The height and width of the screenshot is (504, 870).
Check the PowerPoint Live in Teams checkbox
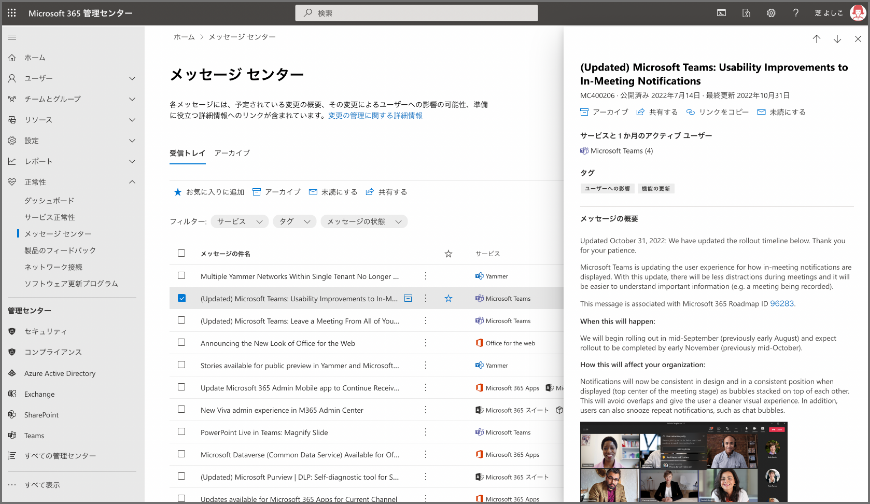[181, 432]
